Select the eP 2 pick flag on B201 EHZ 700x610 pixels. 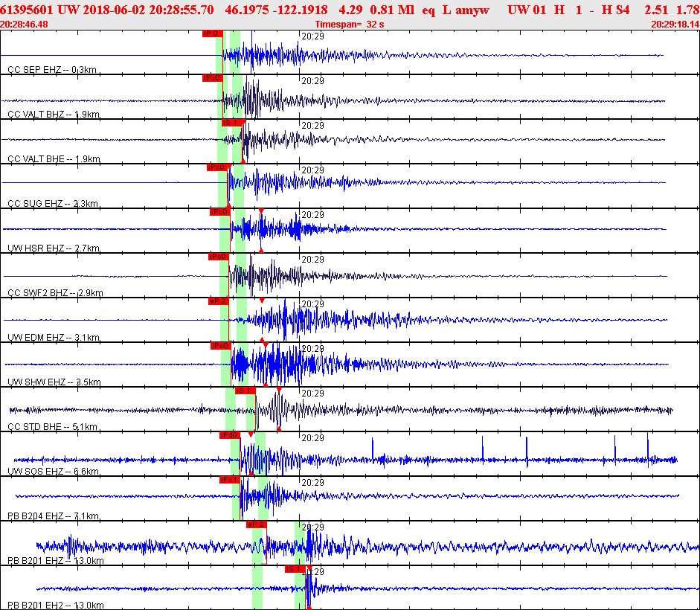click(x=256, y=524)
